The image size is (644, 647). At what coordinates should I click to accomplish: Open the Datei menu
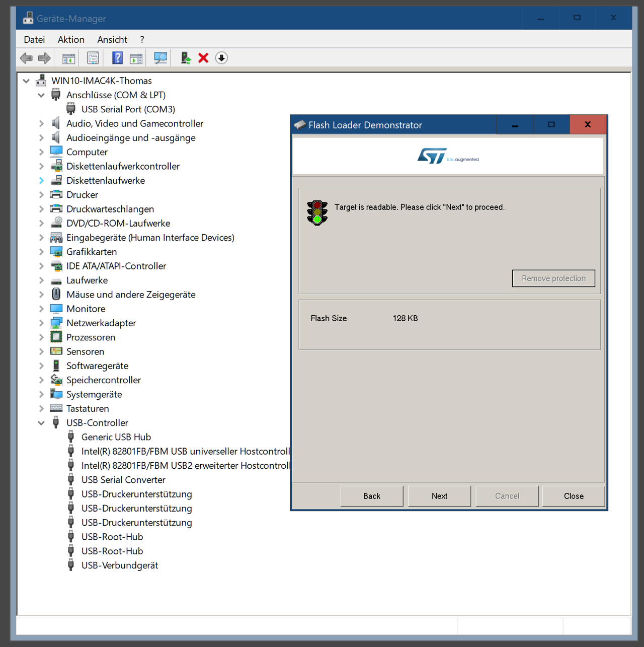point(34,40)
